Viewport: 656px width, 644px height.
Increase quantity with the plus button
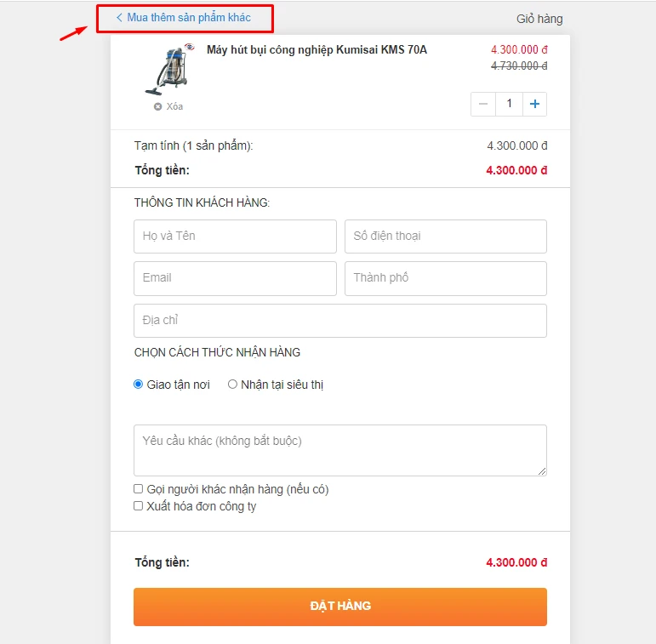(534, 104)
